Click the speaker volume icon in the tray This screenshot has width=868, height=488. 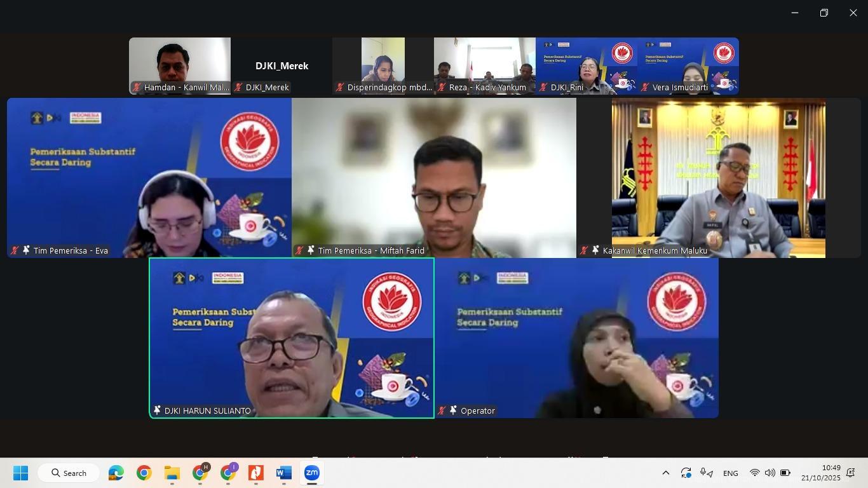[x=770, y=473]
